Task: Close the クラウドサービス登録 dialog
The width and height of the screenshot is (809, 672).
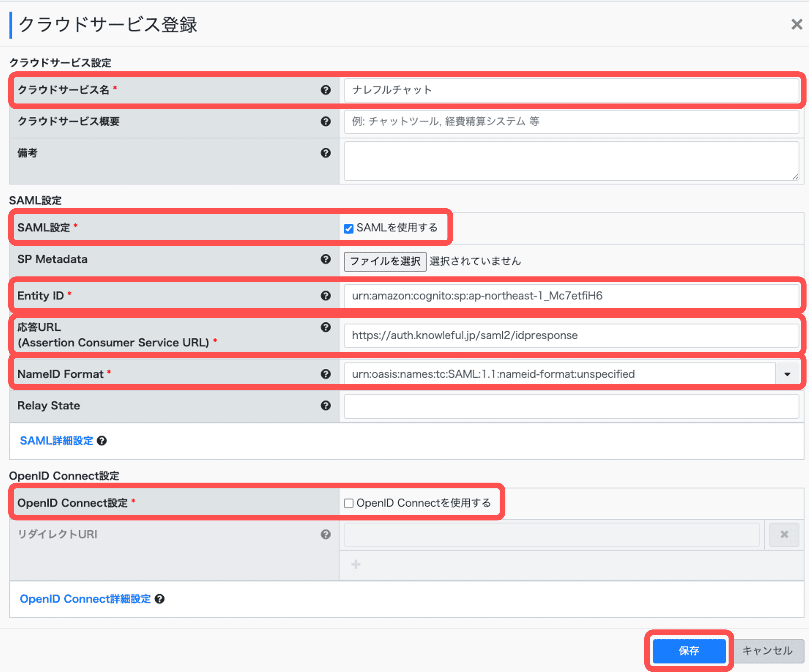Action: (x=796, y=24)
